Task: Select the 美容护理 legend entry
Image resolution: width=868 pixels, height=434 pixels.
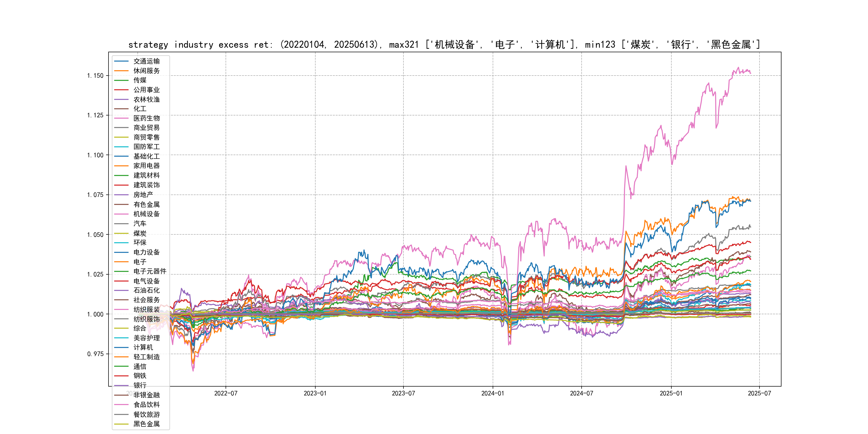Action: coord(146,338)
